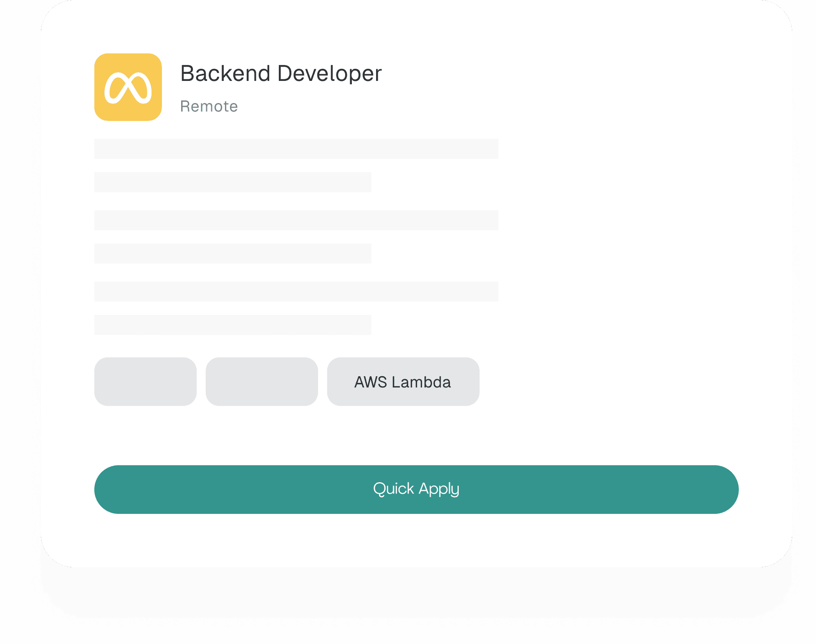Click the first empty skill tag chip

[x=145, y=382]
